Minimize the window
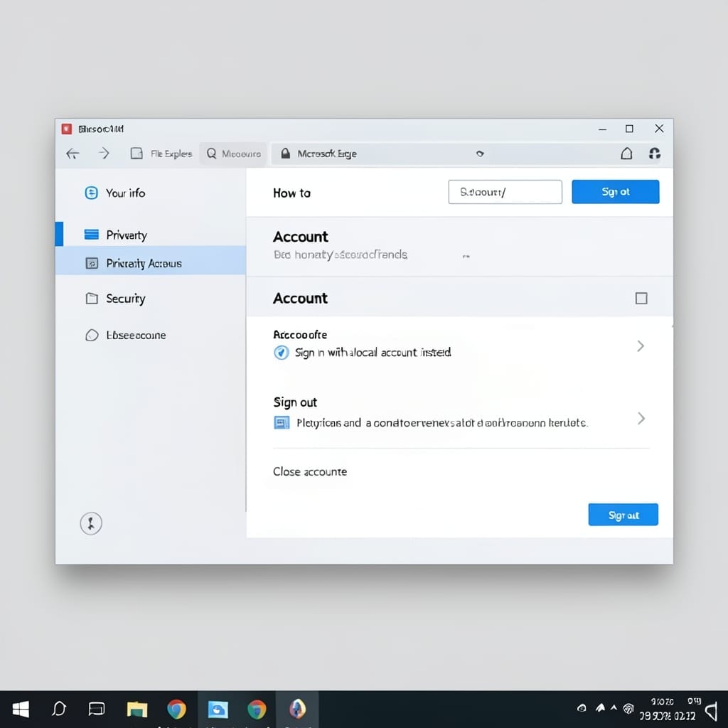Viewport: 728px width, 728px height. 602,129
